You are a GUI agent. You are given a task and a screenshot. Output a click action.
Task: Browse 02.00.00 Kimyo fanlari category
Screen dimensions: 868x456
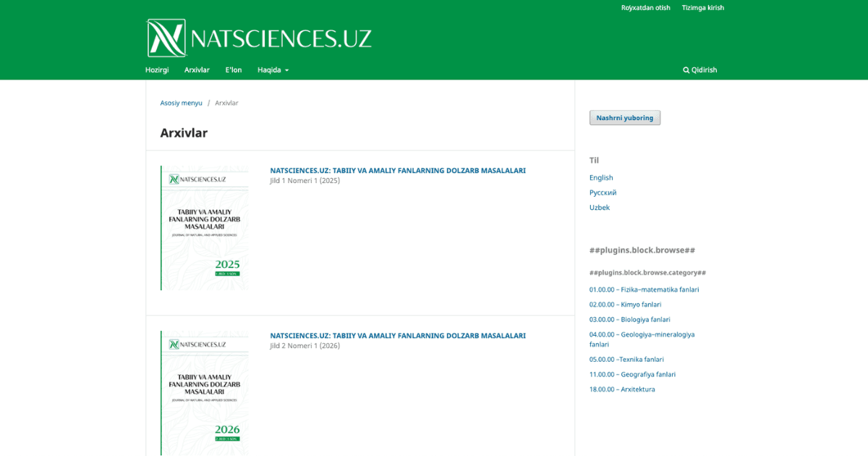[x=626, y=305]
